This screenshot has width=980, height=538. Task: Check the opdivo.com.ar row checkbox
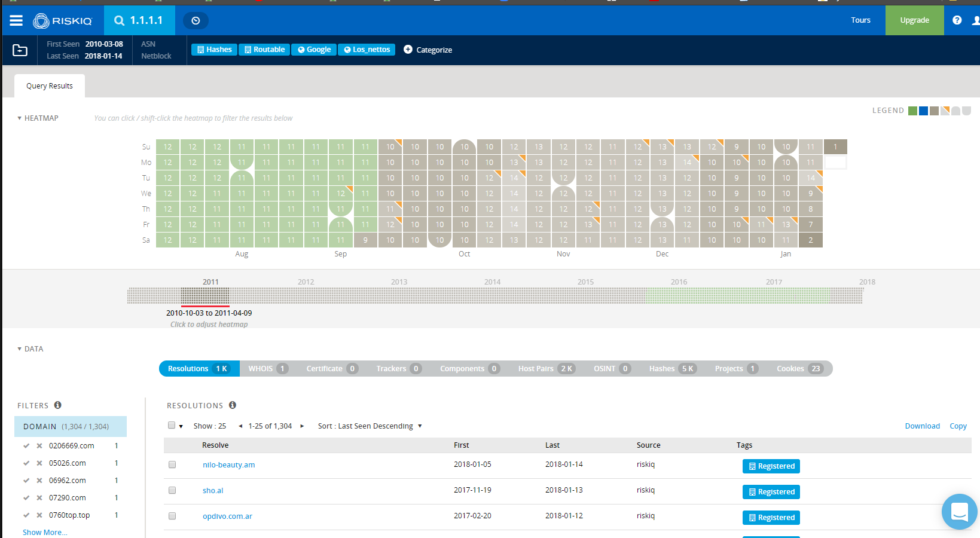pos(172,516)
